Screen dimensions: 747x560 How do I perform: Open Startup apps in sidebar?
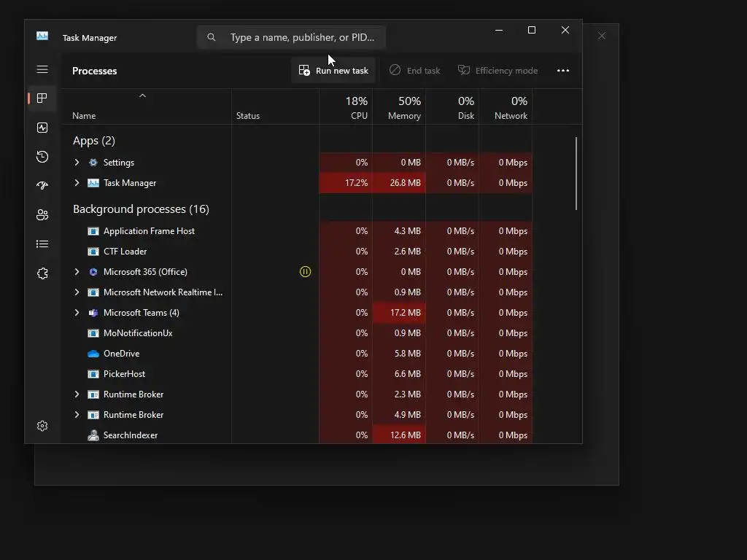(42, 186)
